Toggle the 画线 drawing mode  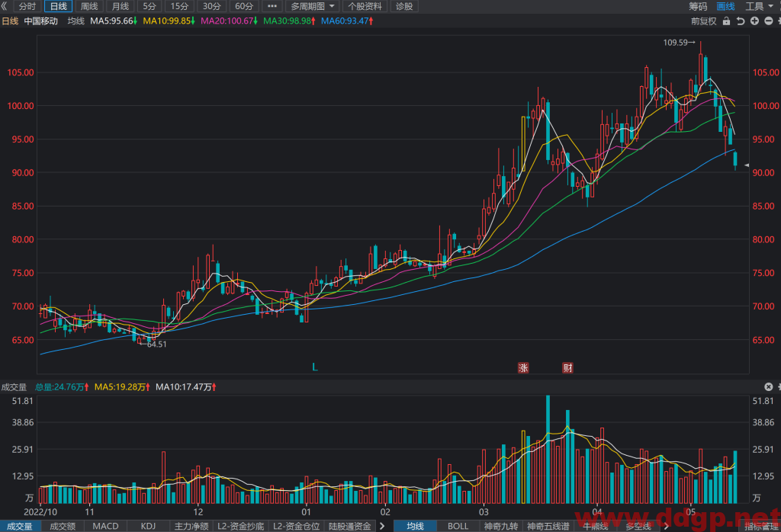(x=726, y=6)
